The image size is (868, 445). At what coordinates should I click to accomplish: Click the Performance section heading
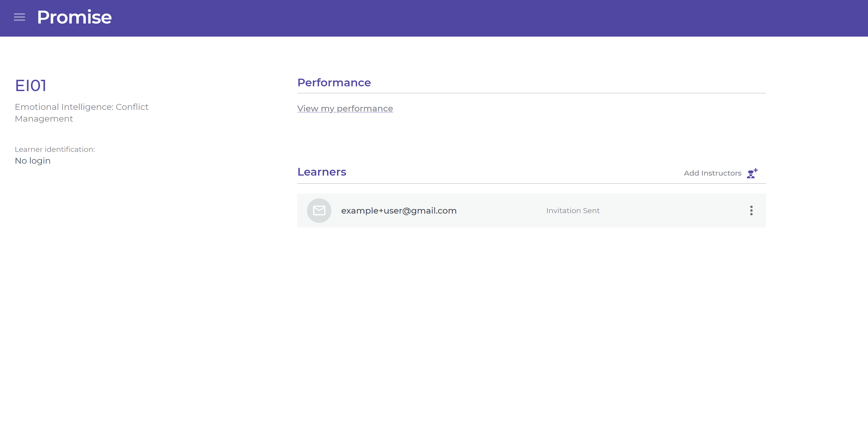[334, 82]
